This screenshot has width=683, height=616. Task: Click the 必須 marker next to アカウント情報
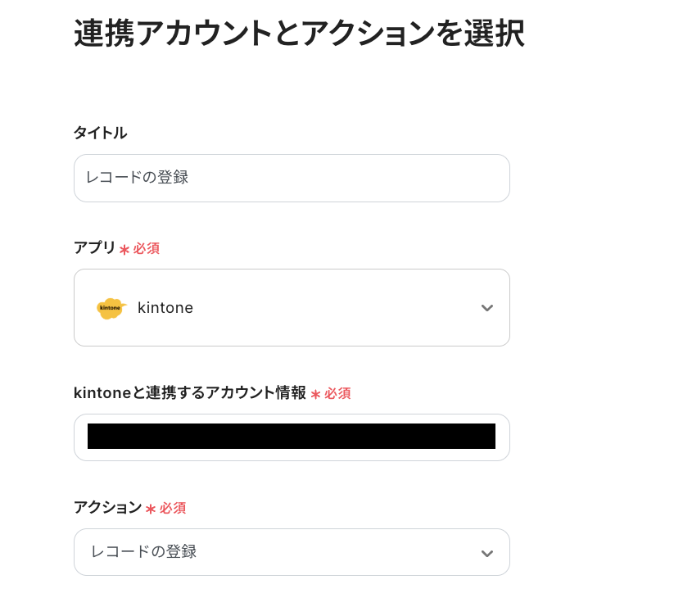coord(337,393)
